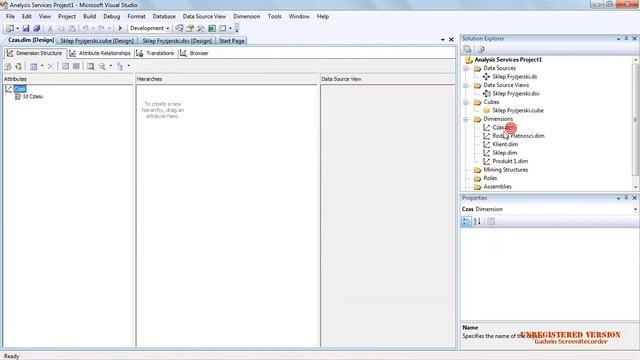Image resolution: width=640 pixels, height=360 pixels.
Task: Select the Id Czasu attribute
Action: (x=33, y=97)
